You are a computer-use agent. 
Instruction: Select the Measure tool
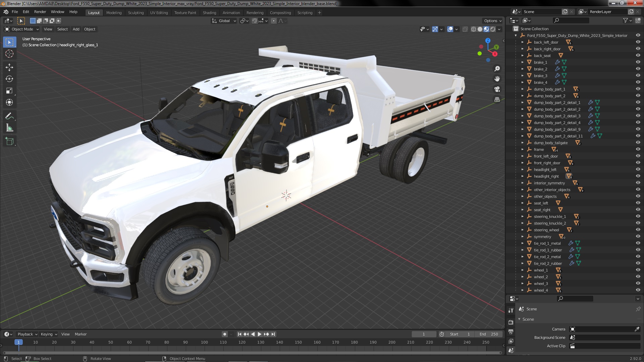[x=9, y=128]
